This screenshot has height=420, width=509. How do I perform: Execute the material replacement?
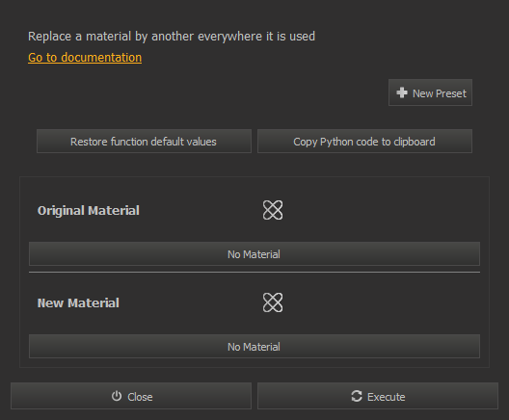coord(378,396)
